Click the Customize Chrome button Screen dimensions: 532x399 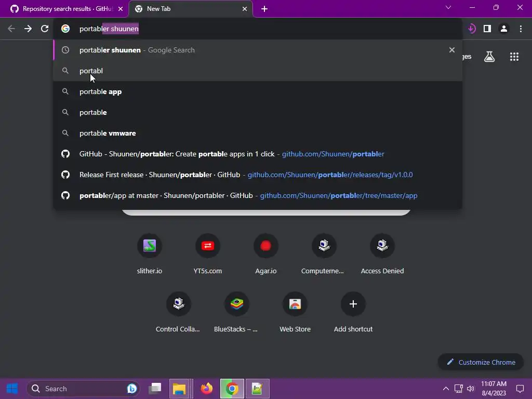point(481,362)
